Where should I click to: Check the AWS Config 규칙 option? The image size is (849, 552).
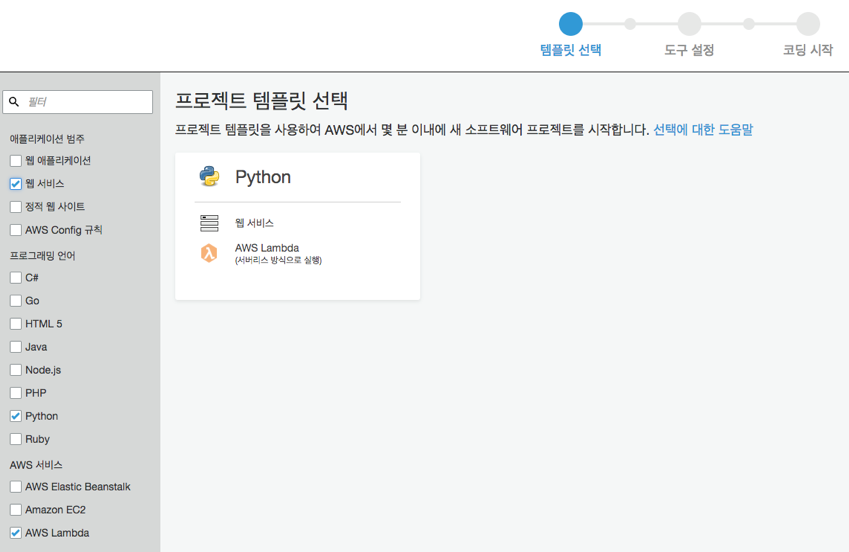point(16,230)
